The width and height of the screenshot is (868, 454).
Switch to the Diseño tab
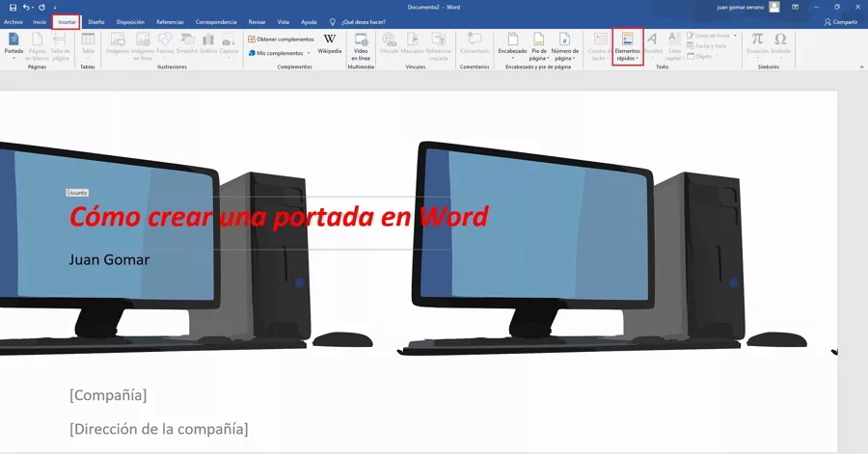pyautogui.click(x=96, y=22)
